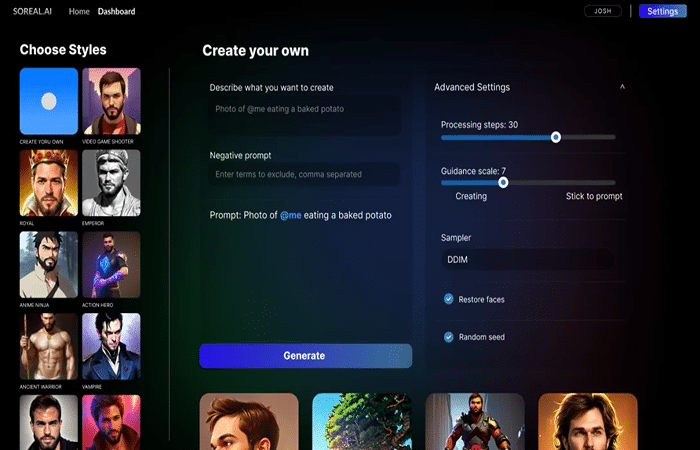Viewport: 700px width, 450px height.
Task: Collapse the Advanced Settings panel
Action: click(622, 88)
